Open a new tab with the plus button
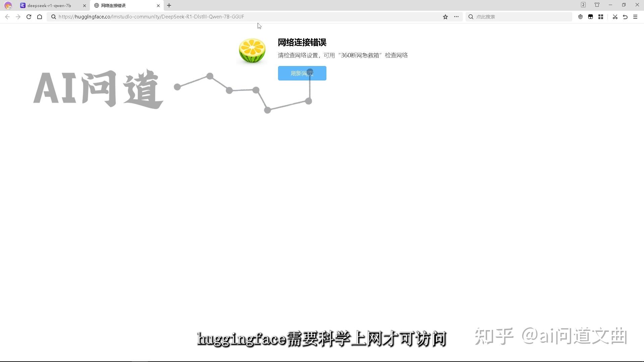Image resolution: width=644 pixels, height=362 pixels. (169, 5)
